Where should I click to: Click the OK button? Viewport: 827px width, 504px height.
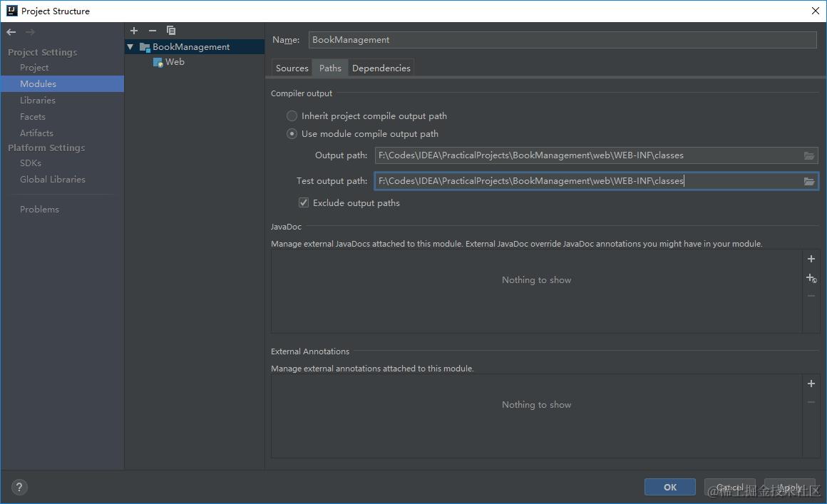coord(670,487)
